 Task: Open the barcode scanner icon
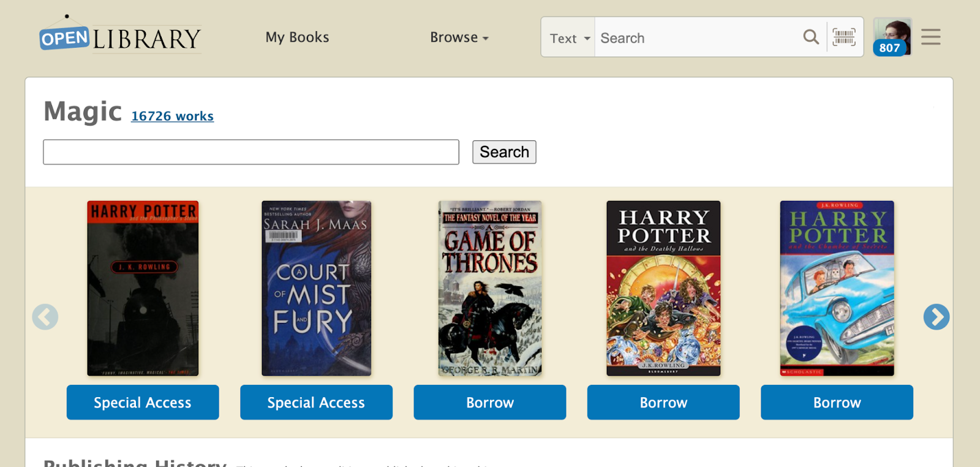(x=844, y=37)
